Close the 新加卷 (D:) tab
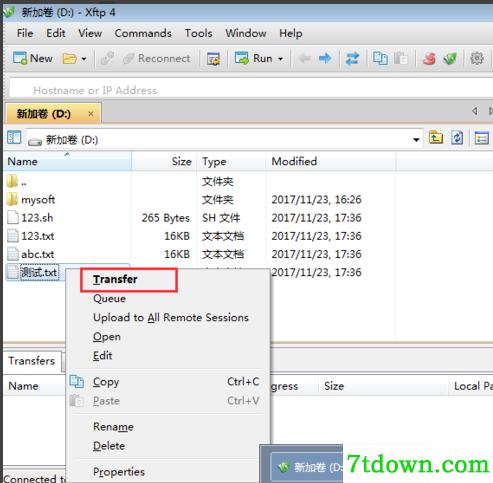 click(91, 114)
